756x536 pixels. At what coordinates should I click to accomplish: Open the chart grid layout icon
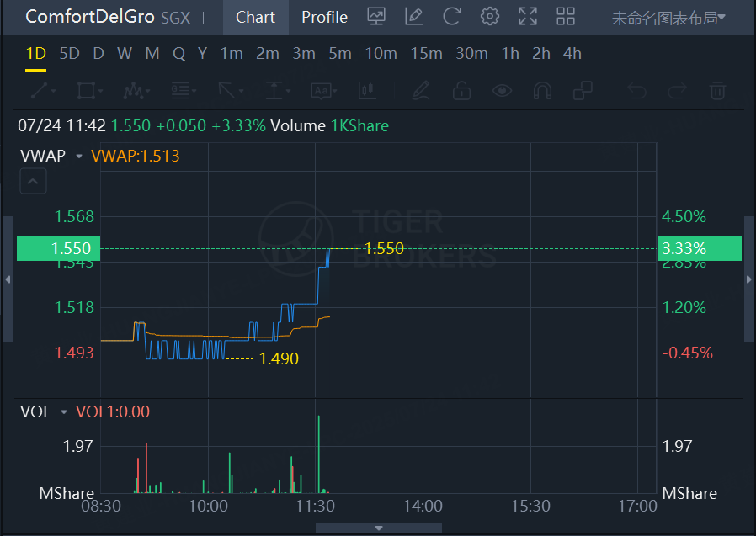[566, 17]
